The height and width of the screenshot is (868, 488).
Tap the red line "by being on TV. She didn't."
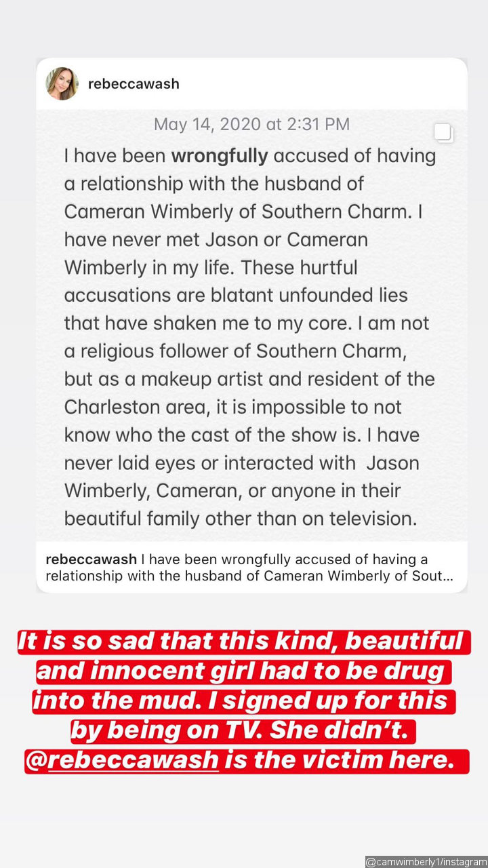[243, 730]
